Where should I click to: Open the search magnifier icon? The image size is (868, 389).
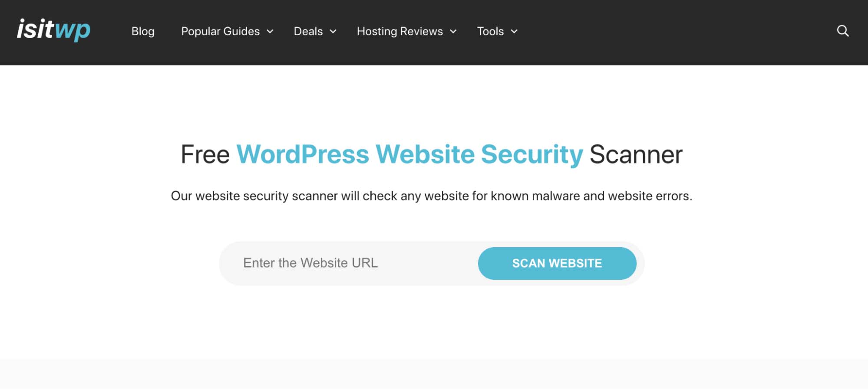(842, 31)
